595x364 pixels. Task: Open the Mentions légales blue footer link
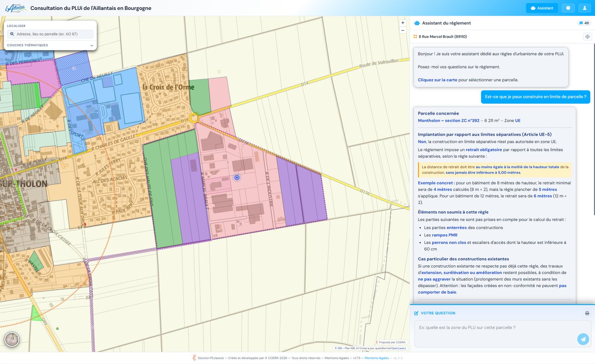point(376,358)
